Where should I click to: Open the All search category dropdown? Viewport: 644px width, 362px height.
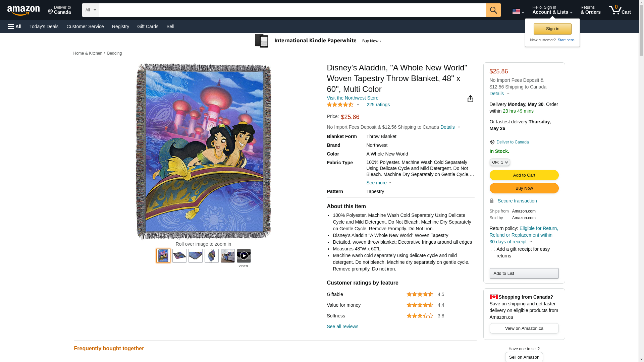pos(91,10)
